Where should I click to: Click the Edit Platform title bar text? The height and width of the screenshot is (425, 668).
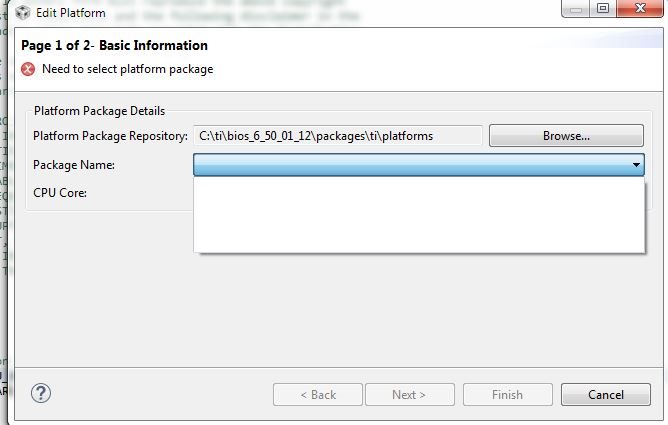[x=72, y=13]
